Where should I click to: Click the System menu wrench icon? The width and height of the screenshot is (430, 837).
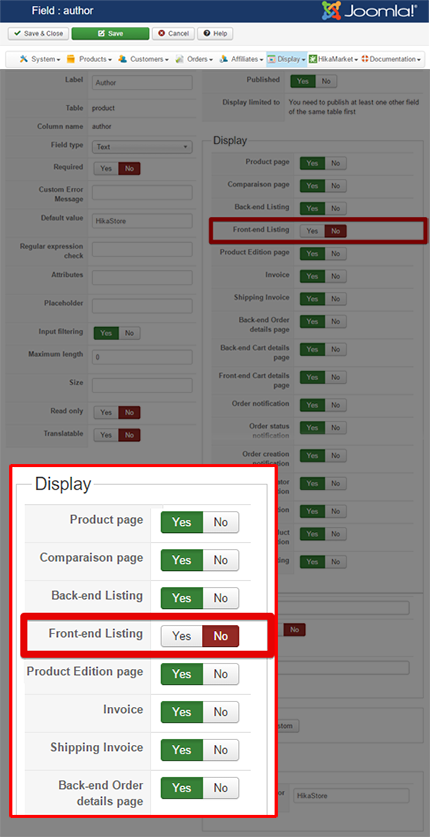pos(23,59)
